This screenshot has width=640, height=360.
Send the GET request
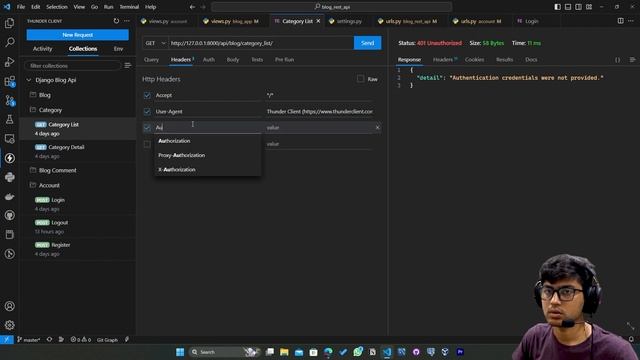(x=367, y=43)
